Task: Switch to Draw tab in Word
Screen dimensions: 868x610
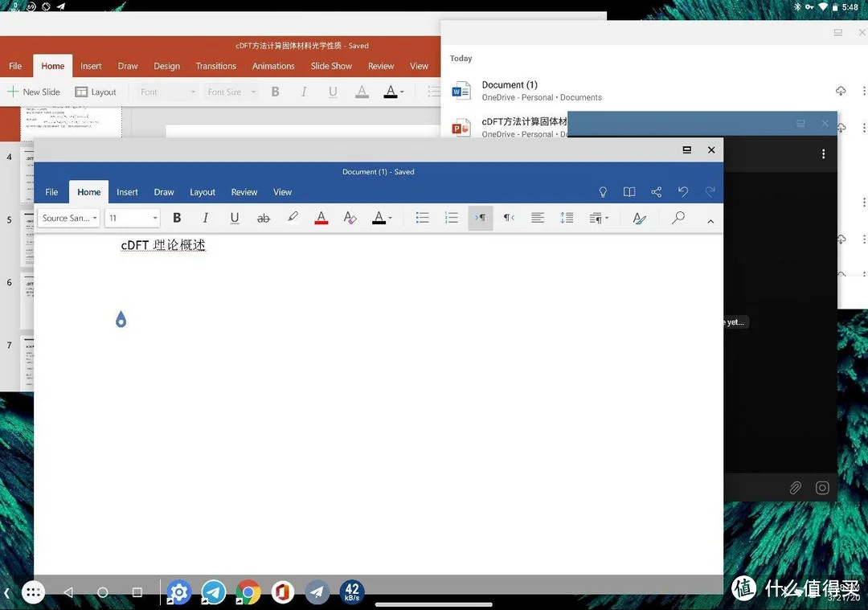Action: (x=164, y=192)
